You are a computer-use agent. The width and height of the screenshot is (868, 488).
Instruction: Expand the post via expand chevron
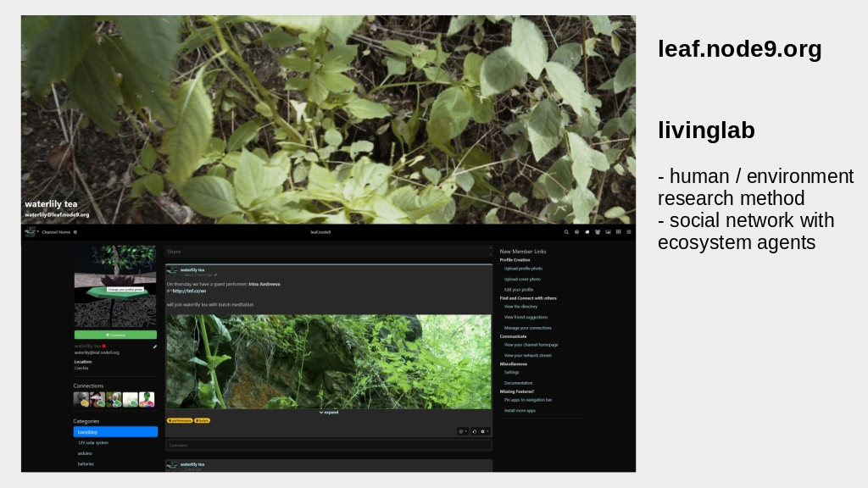click(329, 413)
